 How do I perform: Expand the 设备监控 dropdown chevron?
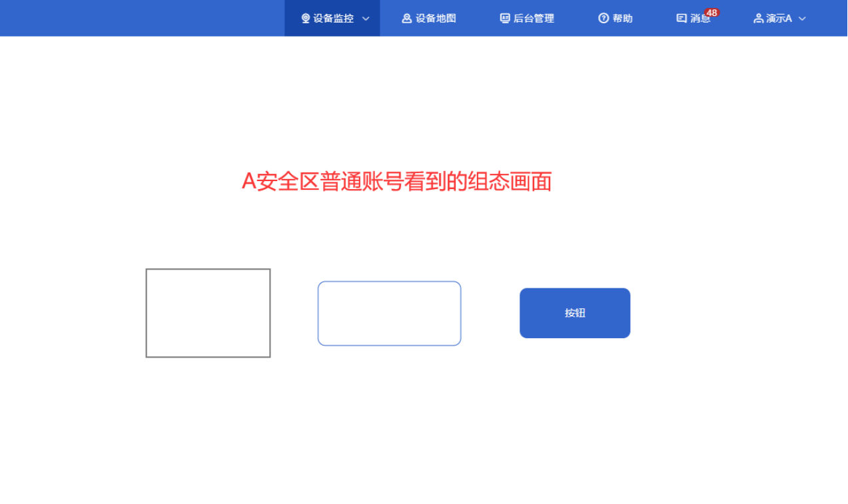click(x=366, y=19)
